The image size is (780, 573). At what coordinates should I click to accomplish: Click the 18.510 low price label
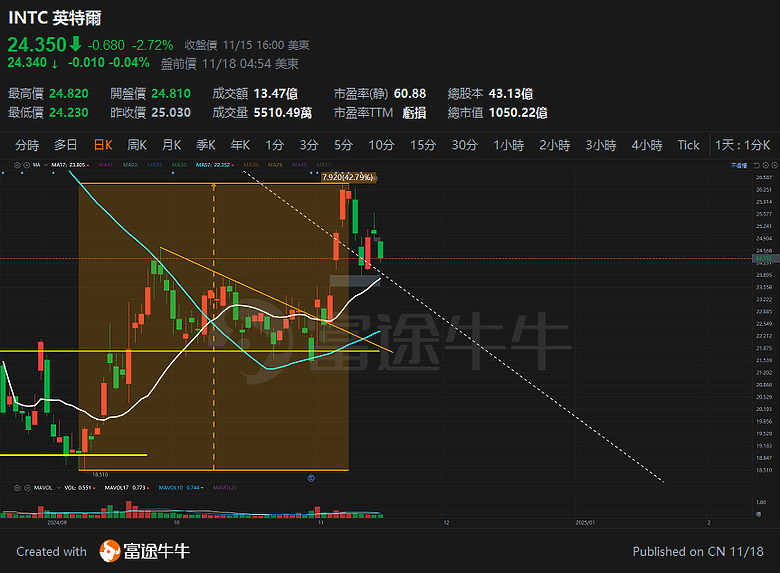click(100, 475)
